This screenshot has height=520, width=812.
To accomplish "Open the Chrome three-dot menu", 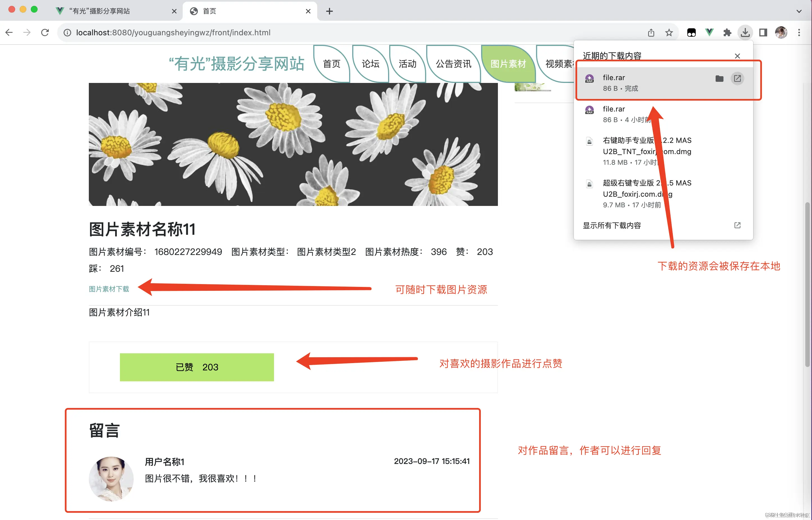I will pos(799,32).
